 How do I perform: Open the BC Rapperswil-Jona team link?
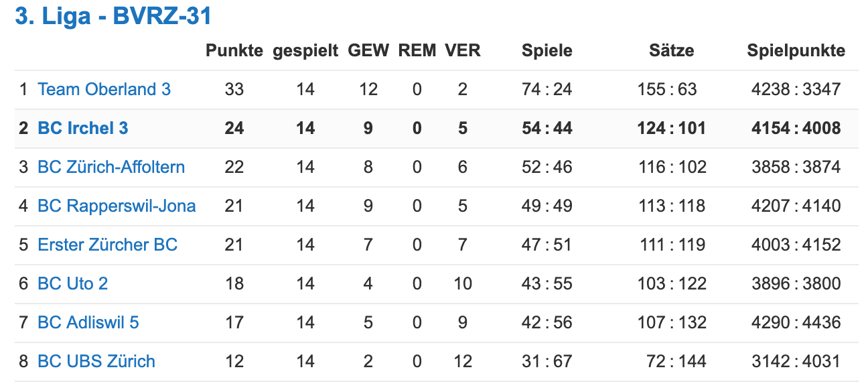117,206
